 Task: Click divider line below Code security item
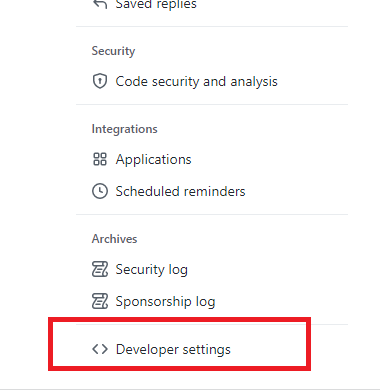click(212, 104)
